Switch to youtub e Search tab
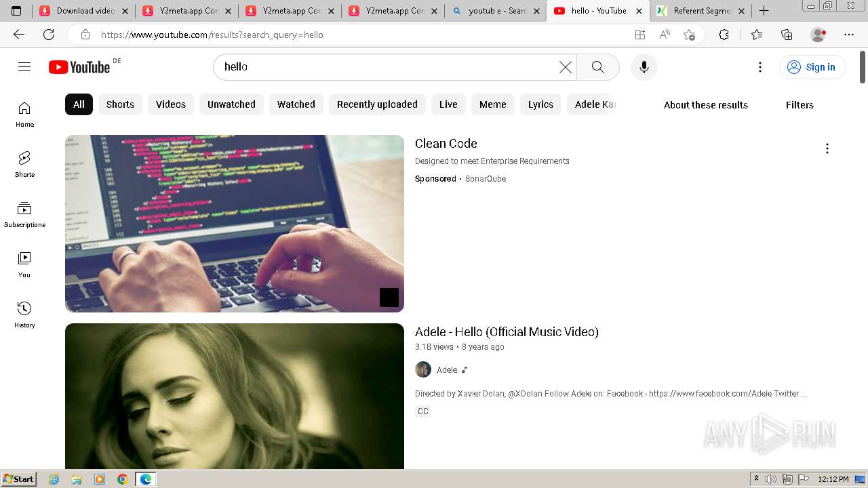The image size is (868, 488). 497,11
